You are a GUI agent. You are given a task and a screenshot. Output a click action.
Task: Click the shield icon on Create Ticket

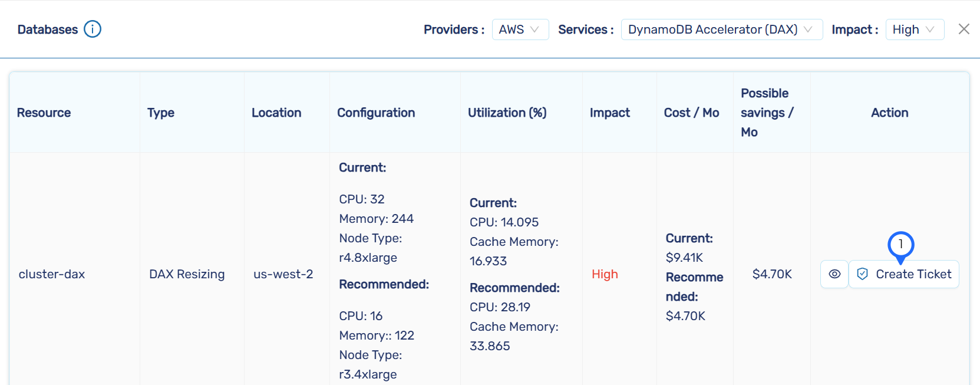[x=863, y=274]
